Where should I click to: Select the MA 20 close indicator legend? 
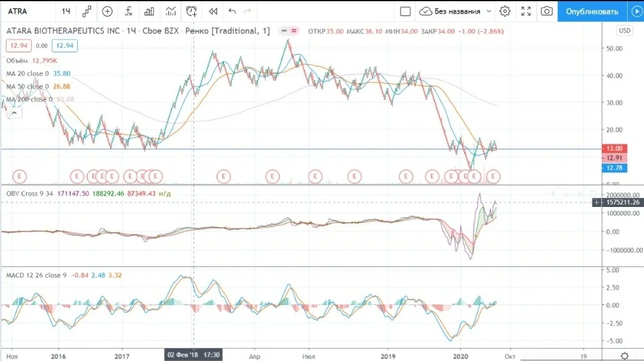point(27,73)
